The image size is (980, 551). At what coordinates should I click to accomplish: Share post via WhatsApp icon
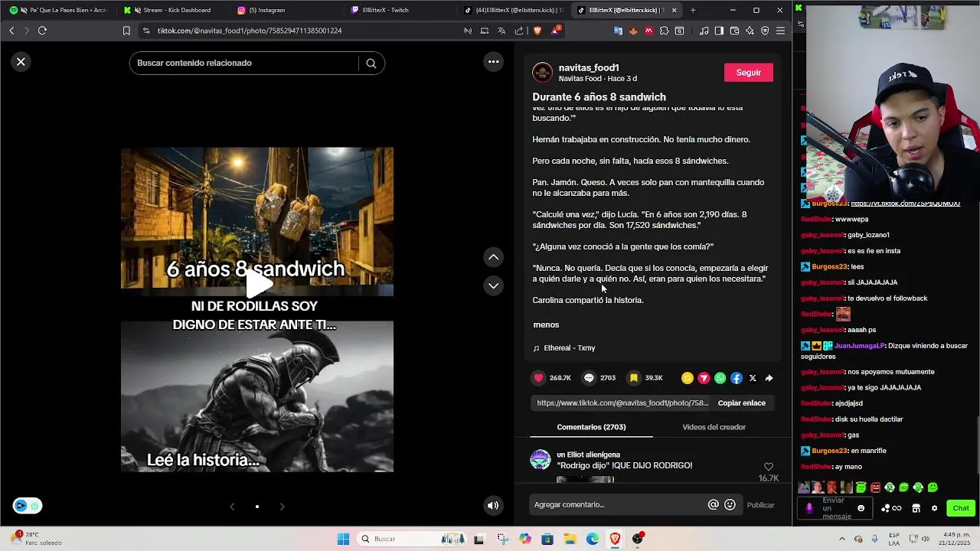point(720,378)
